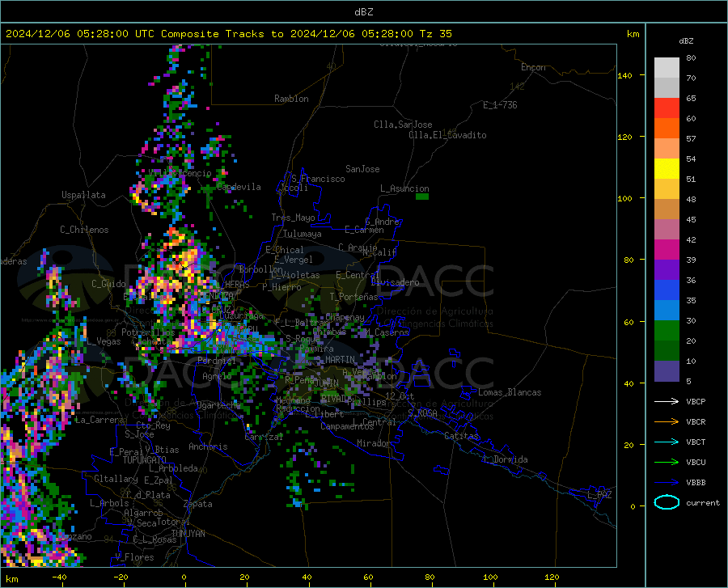Click the 'Encon' map label

(533, 67)
